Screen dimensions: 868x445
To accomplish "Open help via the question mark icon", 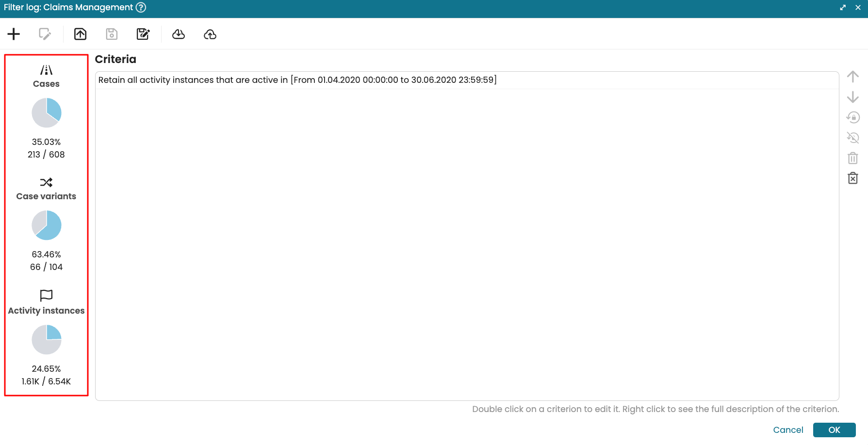I will pyautogui.click(x=141, y=7).
